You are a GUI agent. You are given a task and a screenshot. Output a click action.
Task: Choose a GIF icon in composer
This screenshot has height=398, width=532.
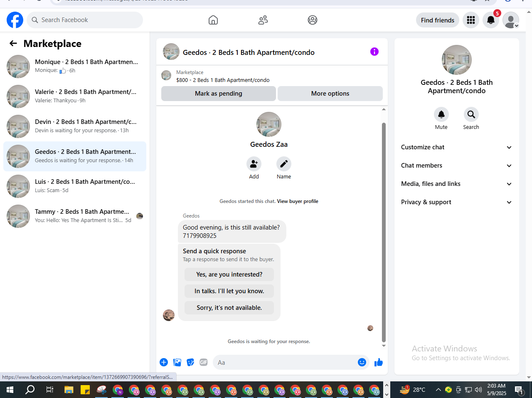[204, 362]
